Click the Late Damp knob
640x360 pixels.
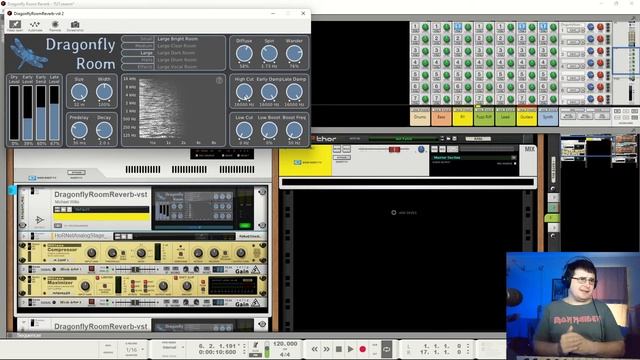[x=294, y=92]
